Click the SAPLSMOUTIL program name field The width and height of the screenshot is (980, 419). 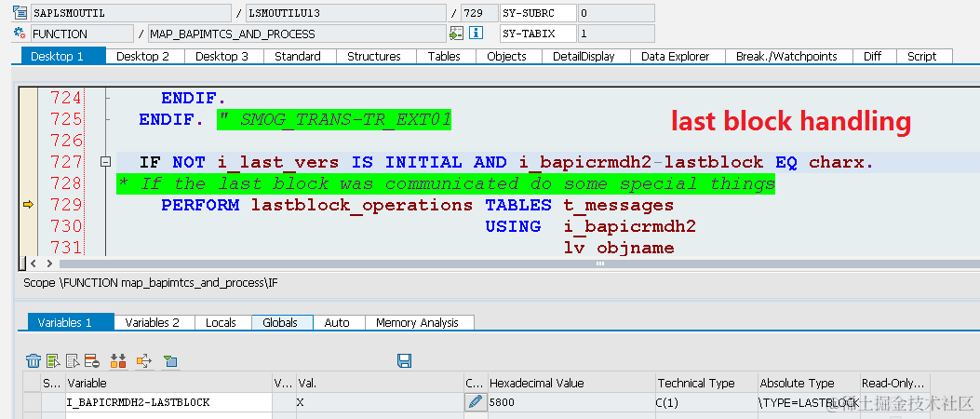(x=131, y=12)
